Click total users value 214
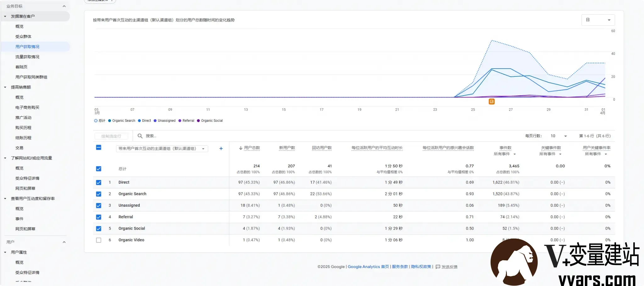This screenshot has height=286, width=644. pos(257,166)
